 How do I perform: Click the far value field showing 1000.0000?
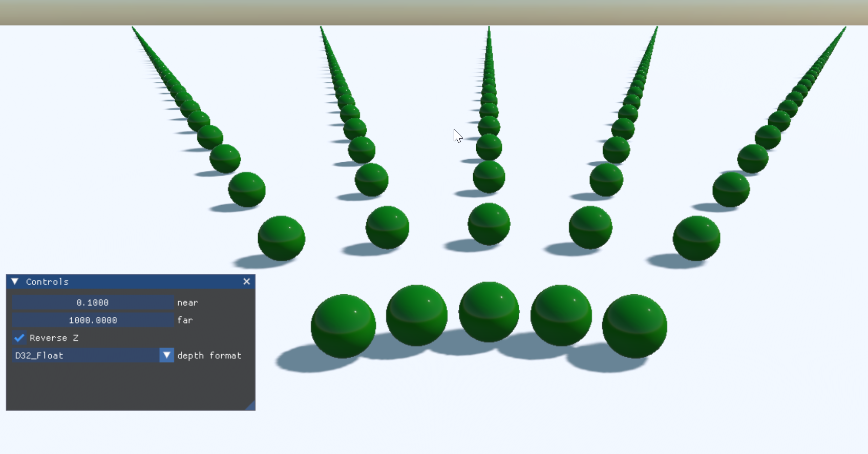[x=93, y=320]
